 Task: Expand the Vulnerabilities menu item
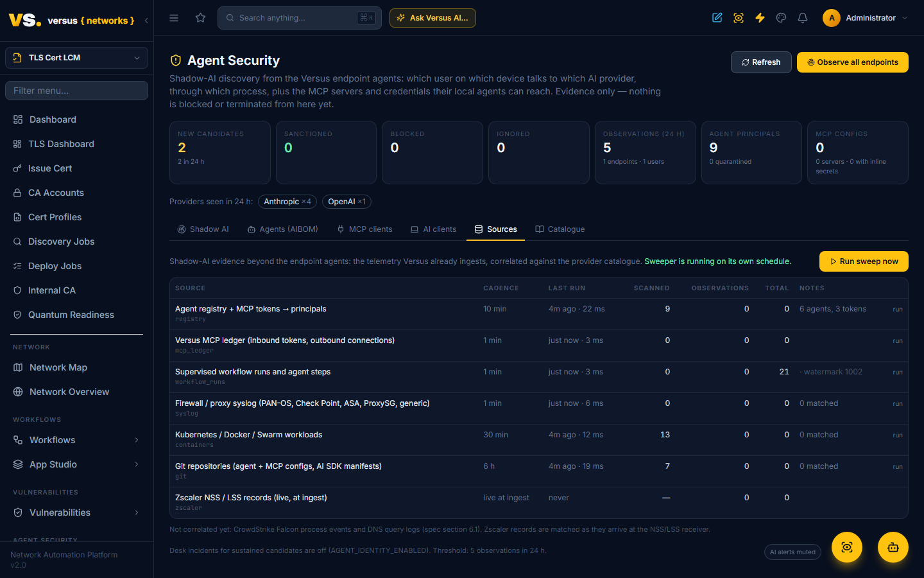[x=76, y=512]
